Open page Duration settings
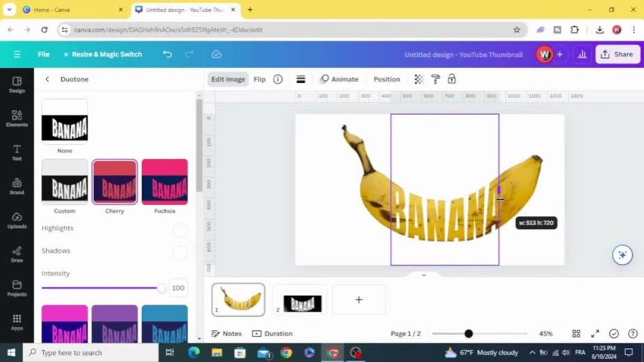This screenshot has width=644, height=362. pos(272,333)
